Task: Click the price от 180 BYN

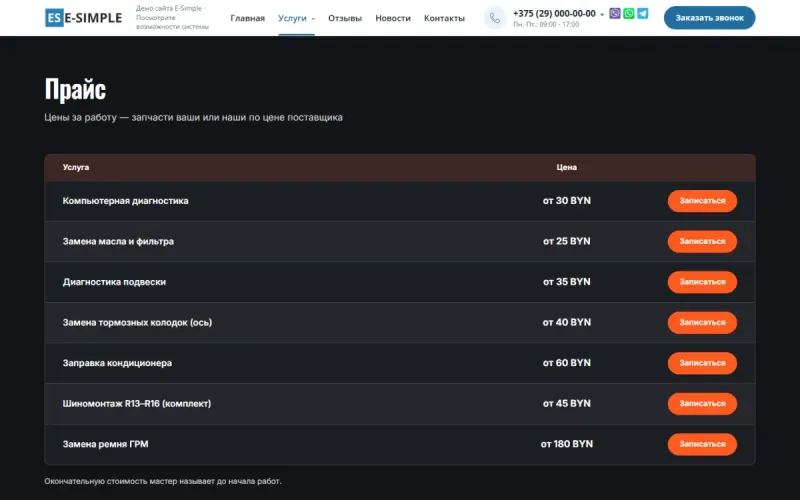Action: (x=566, y=444)
